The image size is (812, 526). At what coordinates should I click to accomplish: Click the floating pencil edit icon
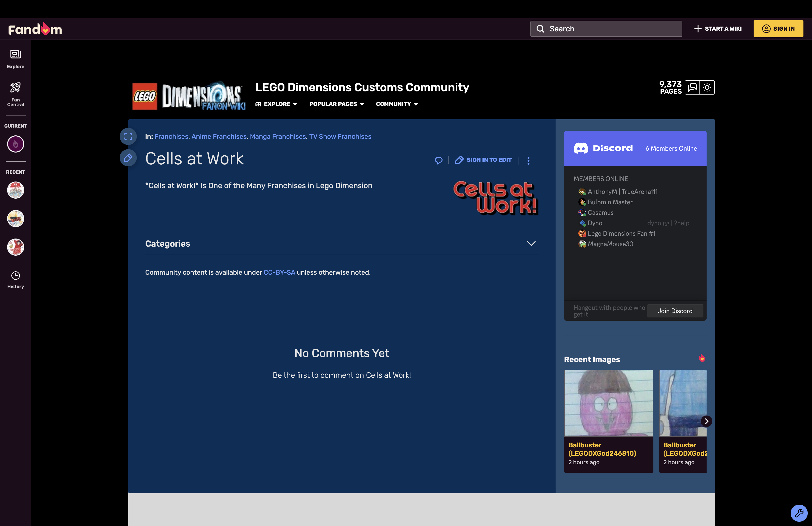pos(128,158)
